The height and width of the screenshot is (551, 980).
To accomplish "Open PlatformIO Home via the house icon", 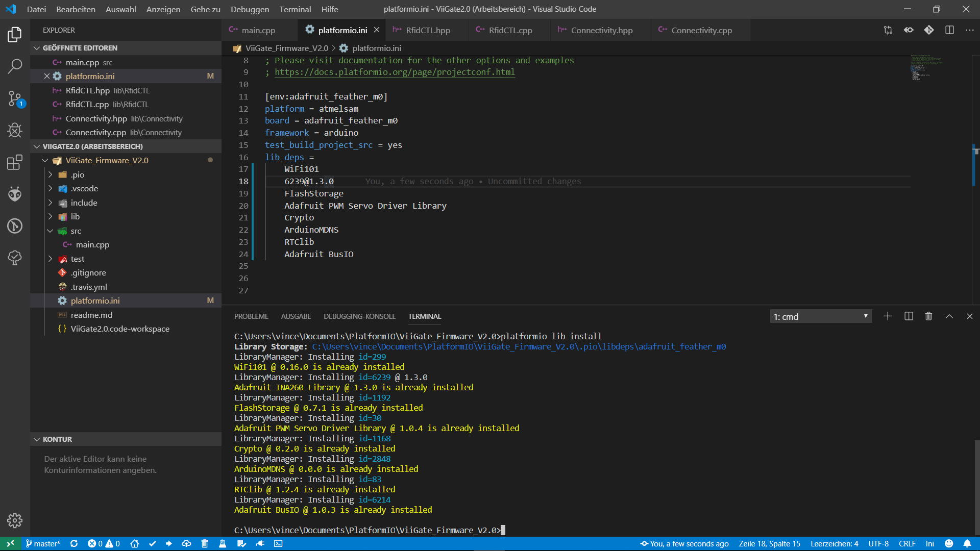I will 135,543.
